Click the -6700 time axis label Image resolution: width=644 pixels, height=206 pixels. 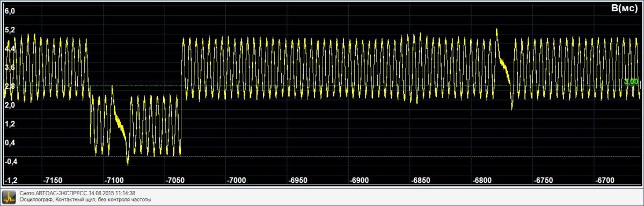tap(604, 180)
